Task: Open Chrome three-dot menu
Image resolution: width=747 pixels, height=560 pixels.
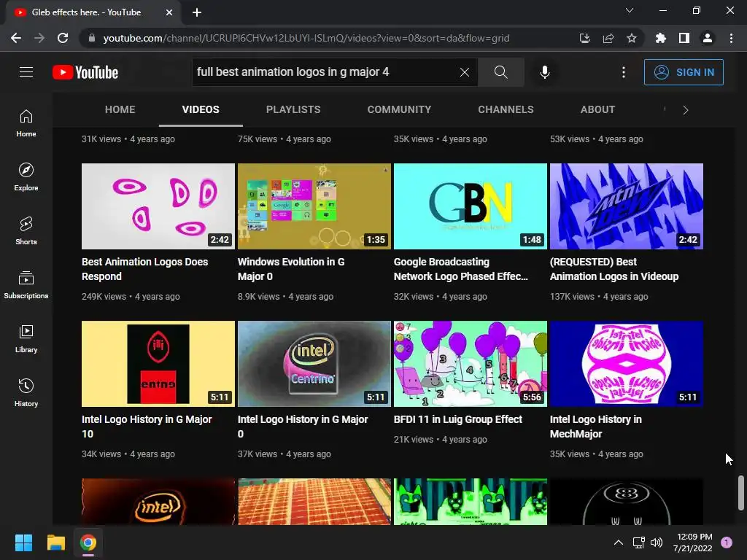Action: 731,38
